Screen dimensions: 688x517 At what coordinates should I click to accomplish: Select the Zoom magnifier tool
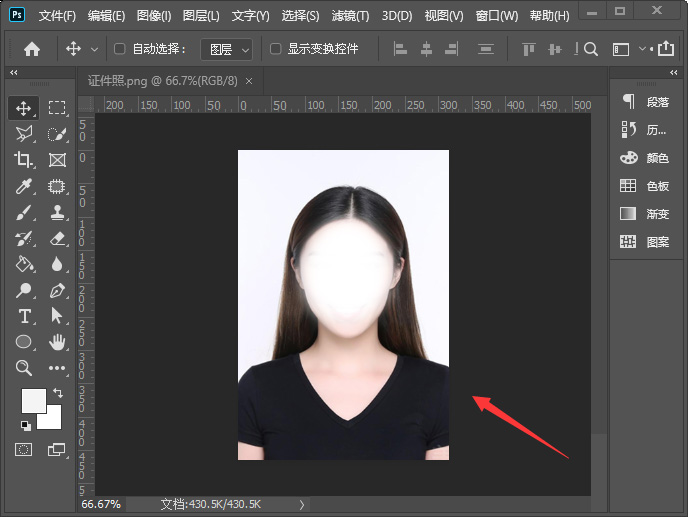(24, 368)
